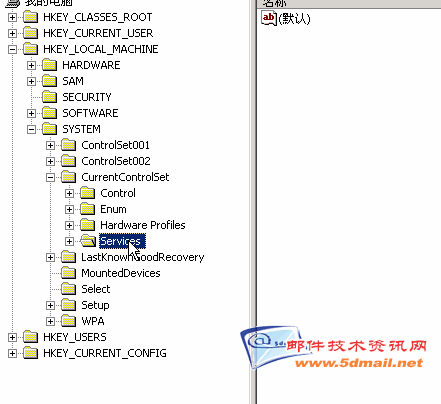Expand the ControlSet001 key
The image size is (441, 404).
50,145
